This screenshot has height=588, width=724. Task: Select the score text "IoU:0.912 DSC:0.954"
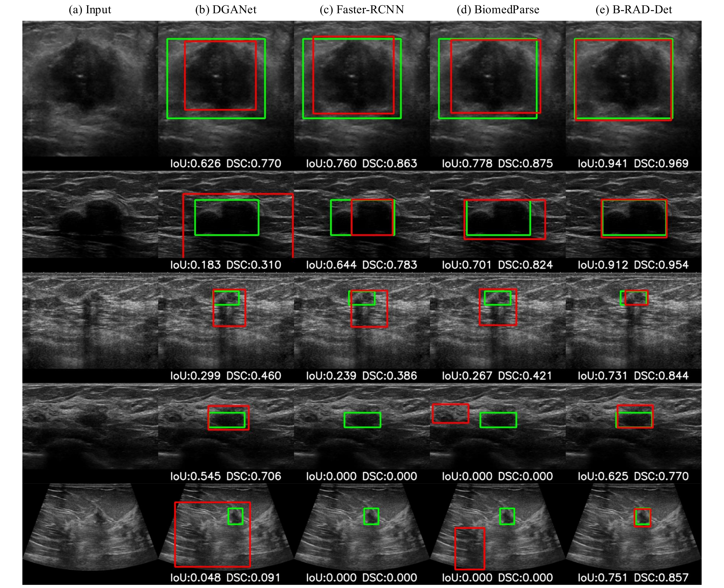(x=633, y=265)
